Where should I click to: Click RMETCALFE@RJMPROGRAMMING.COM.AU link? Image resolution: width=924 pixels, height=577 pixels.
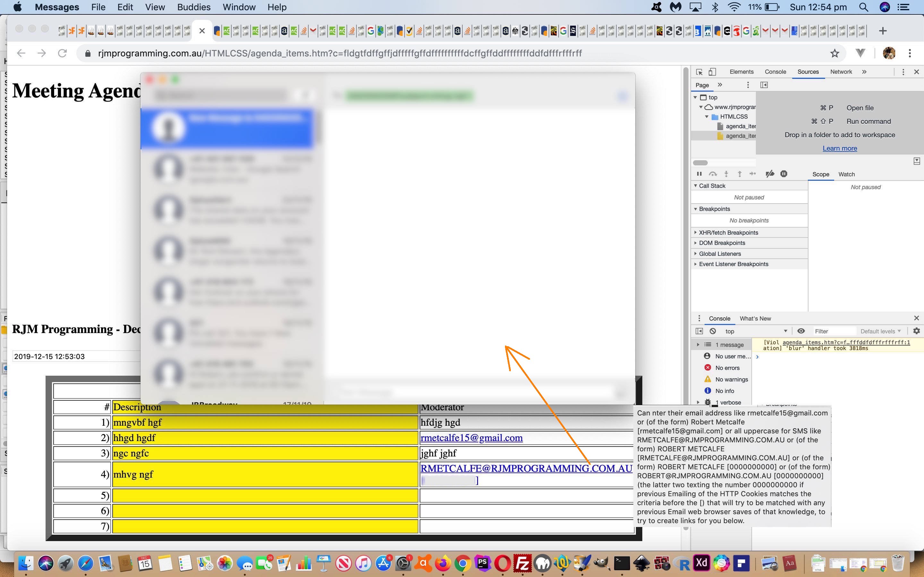[526, 469]
